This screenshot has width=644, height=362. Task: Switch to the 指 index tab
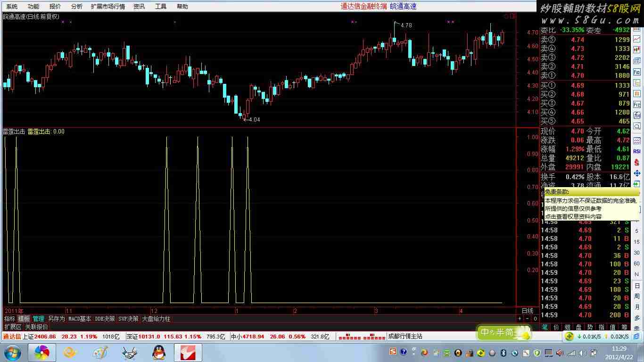coord(602,327)
